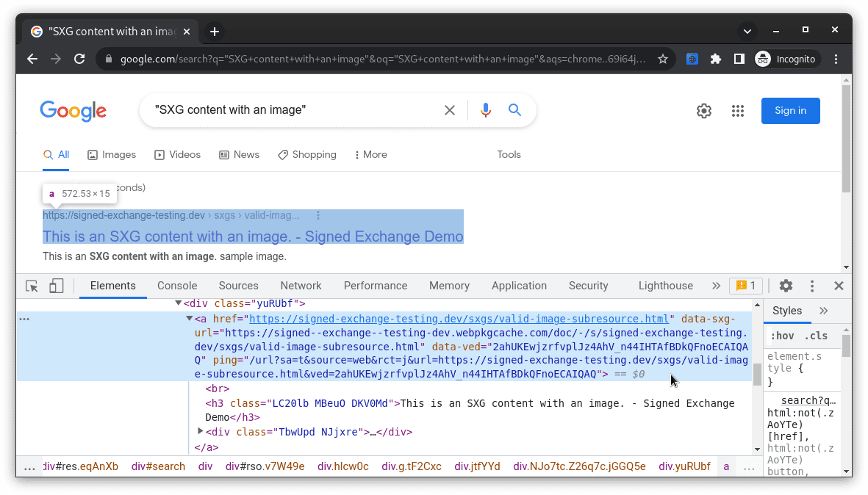Screen dimensions: 868x495
Task: Open the Google apps grid
Action: point(738,110)
